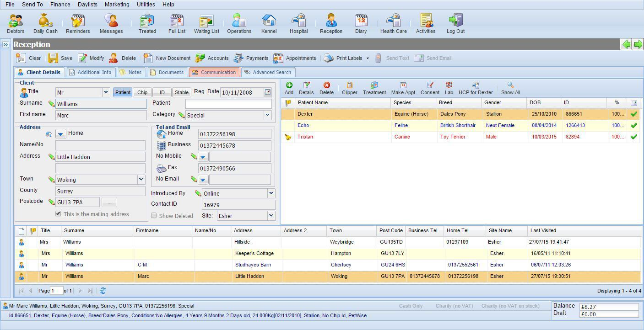The width and height of the screenshot is (644, 330).
Task: Open Lab for selected patient
Action: point(449,88)
